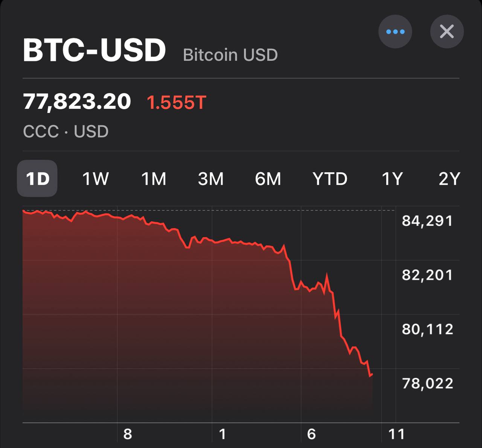Viewport: 482px width, 448px height.
Task: Toggle the red 1.555T market cap value
Action: [x=176, y=102]
